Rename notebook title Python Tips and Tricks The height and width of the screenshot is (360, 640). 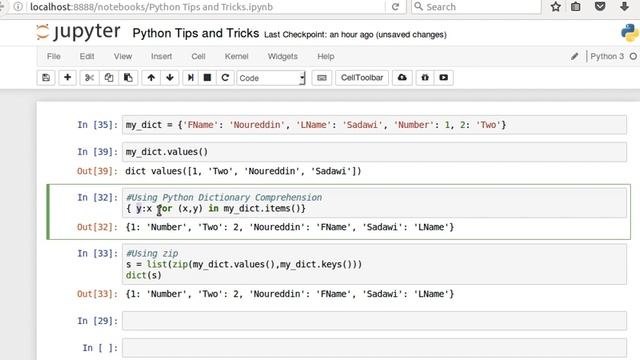[196, 33]
